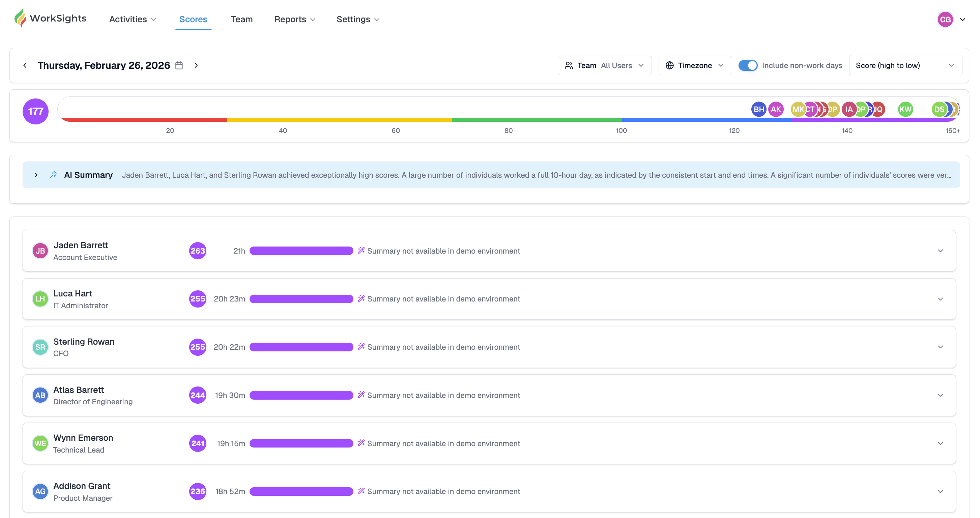The height and width of the screenshot is (518, 980).
Task: Go to the previous day arrow
Action: tap(25, 65)
